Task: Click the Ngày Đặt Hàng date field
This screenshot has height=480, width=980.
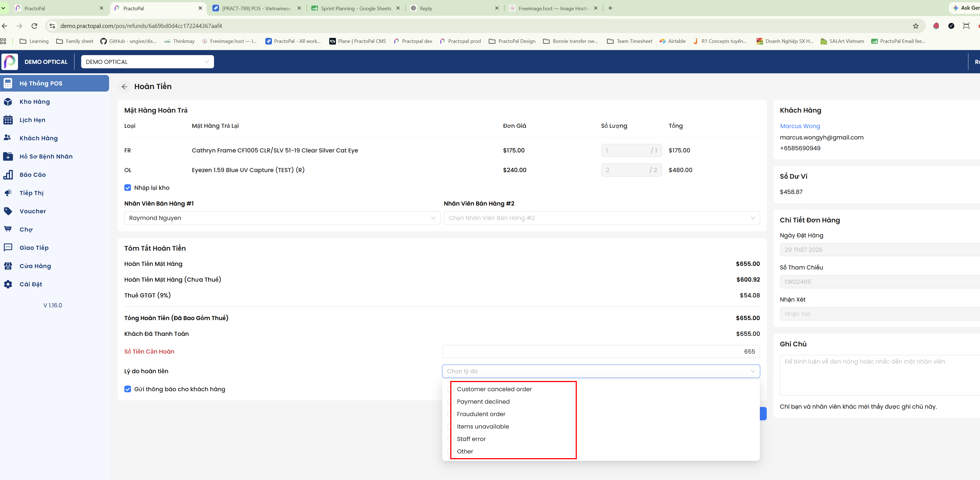Action: pos(880,250)
